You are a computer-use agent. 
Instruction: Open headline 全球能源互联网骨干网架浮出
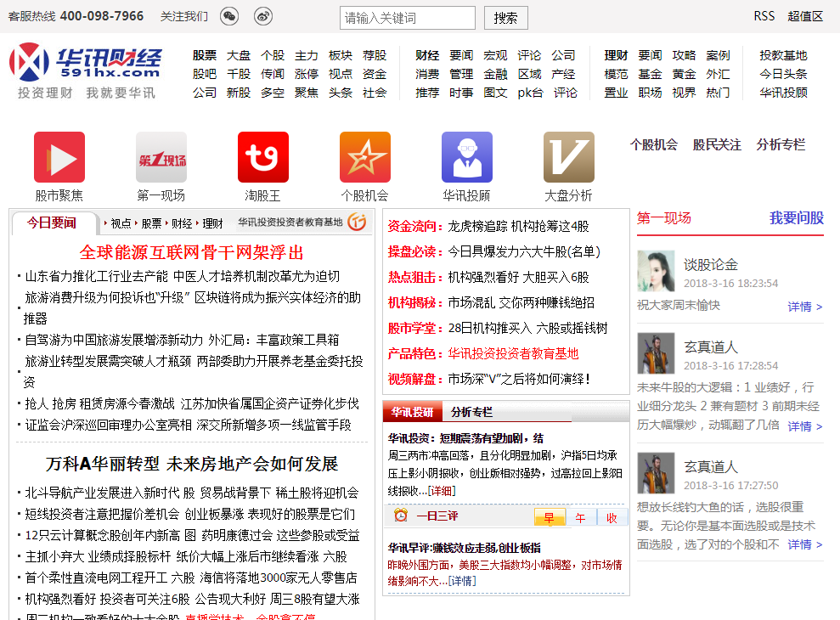[x=191, y=252]
